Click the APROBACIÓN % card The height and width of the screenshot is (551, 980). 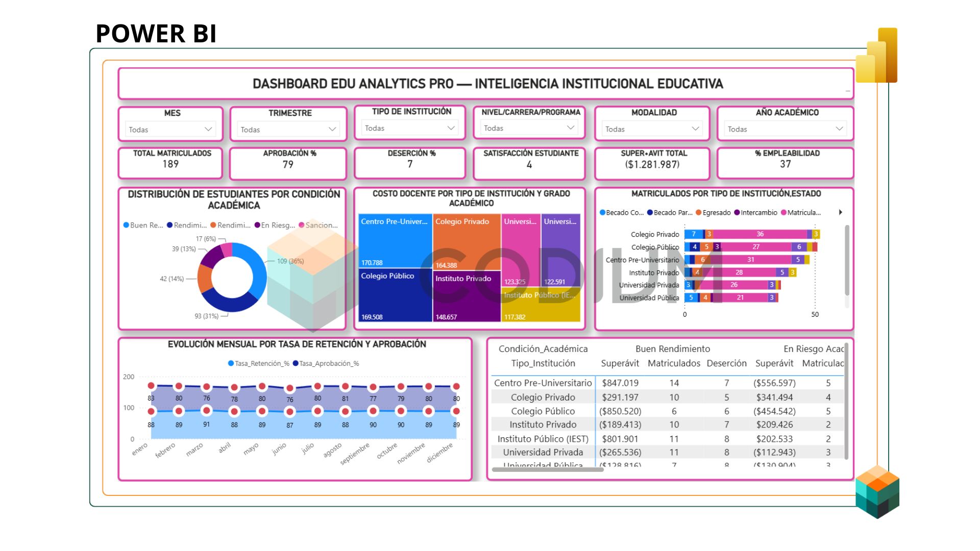[x=288, y=163]
